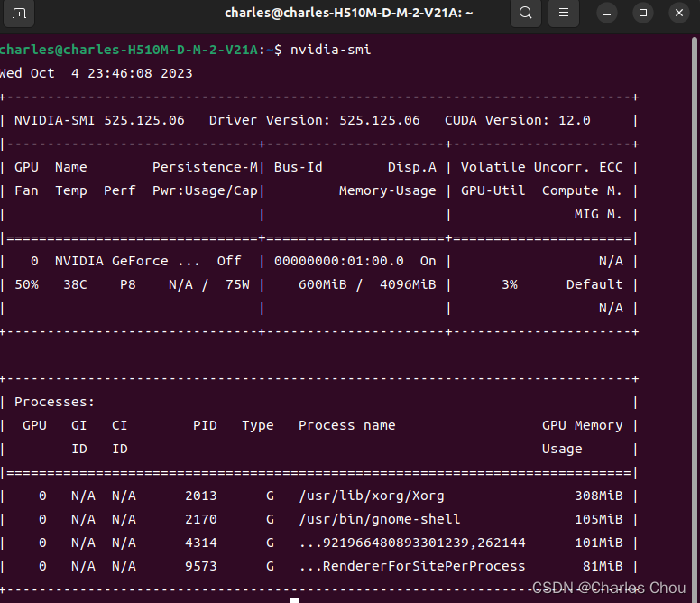Image resolution: width=700 pixels, height=603 pixels.
Task: Click PID 2170 in process list
Action: 201,519
